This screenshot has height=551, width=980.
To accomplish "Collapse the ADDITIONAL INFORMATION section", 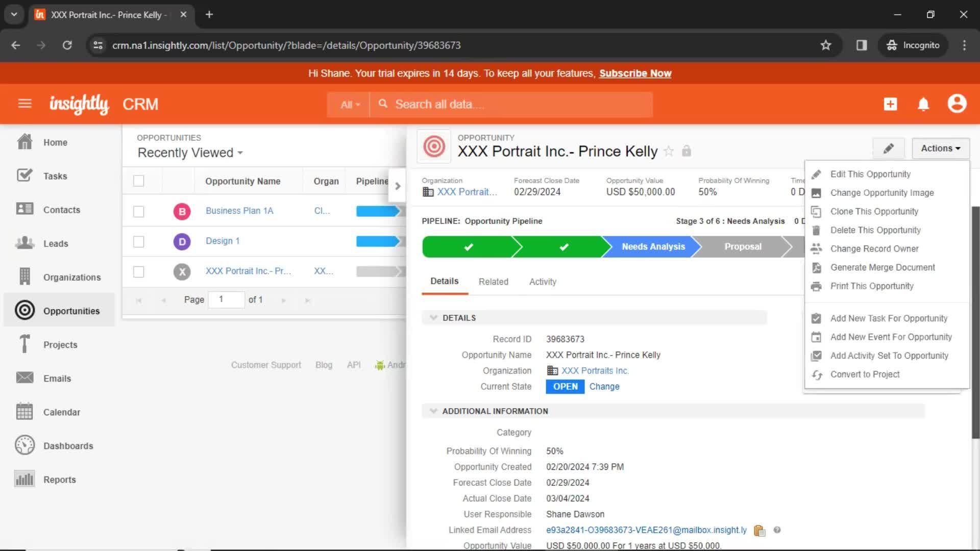I will tap(433, 411).
